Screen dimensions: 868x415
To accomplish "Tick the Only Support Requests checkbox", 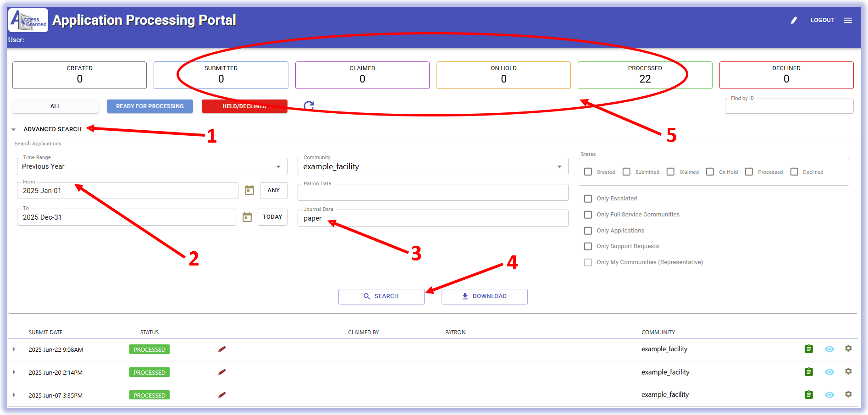I will [x=588, y=246].
